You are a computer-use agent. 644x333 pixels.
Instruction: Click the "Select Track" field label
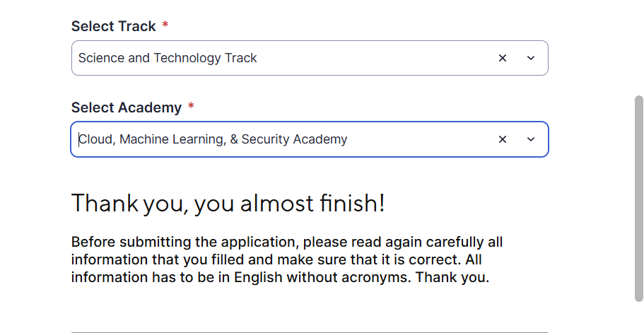click(x=113, y=26)
